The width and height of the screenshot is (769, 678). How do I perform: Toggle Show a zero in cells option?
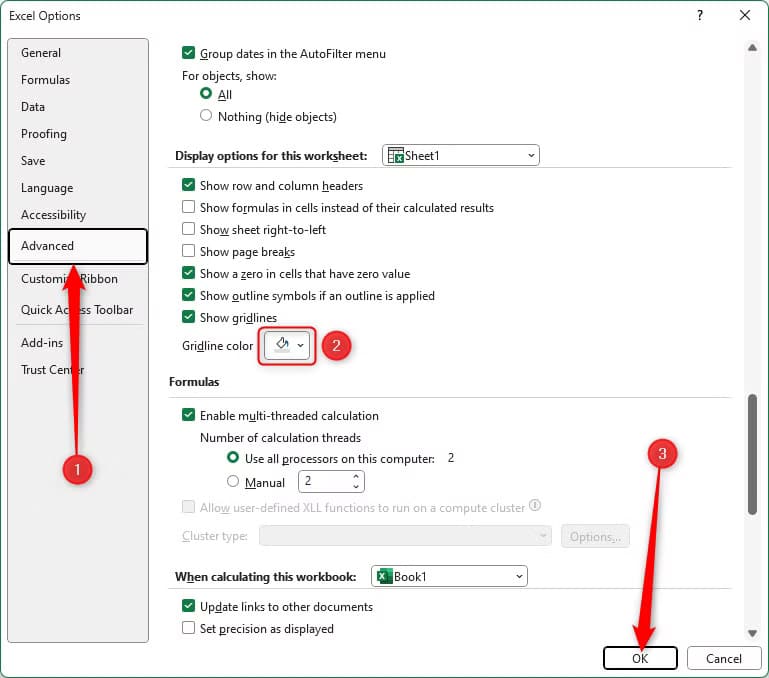[x=188, y=273]
